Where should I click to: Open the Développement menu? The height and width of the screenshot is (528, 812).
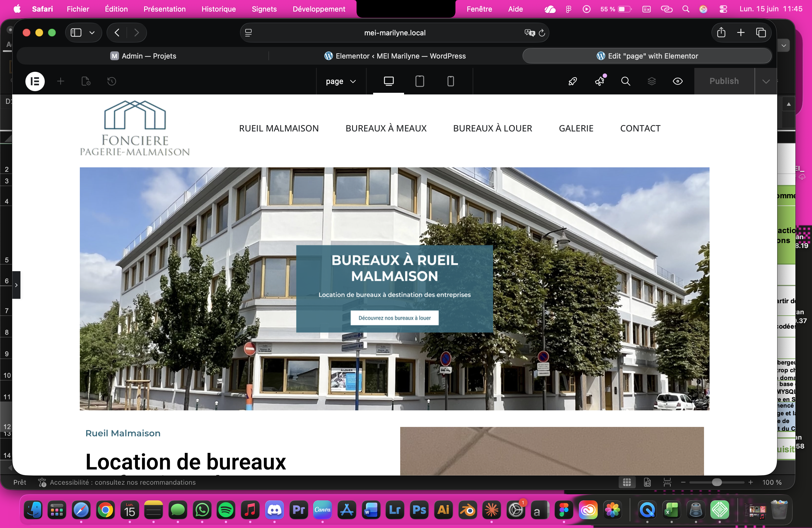[319, 9]
